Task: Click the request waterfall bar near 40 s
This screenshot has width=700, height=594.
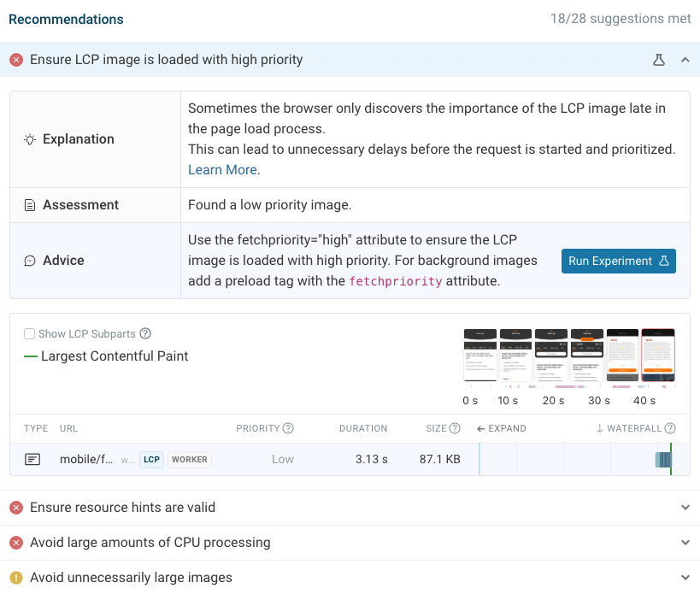Action: point(663,460)
